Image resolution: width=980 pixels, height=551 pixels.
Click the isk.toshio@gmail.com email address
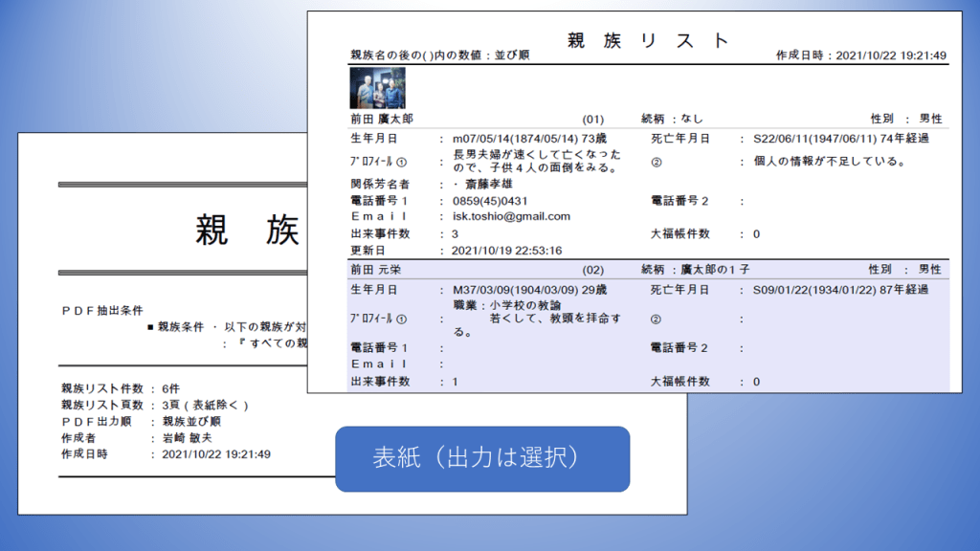511,216
